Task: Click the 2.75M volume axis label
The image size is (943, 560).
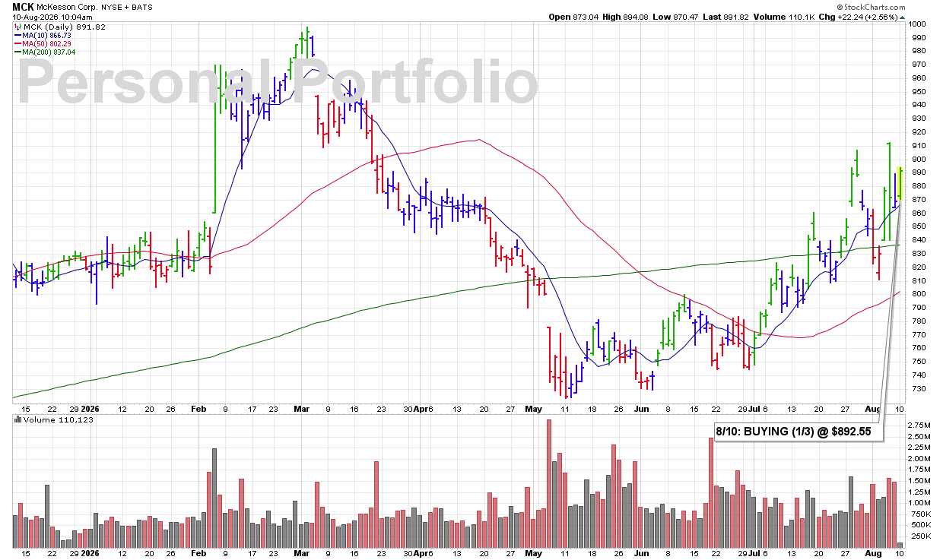Action: pos(921,426)
